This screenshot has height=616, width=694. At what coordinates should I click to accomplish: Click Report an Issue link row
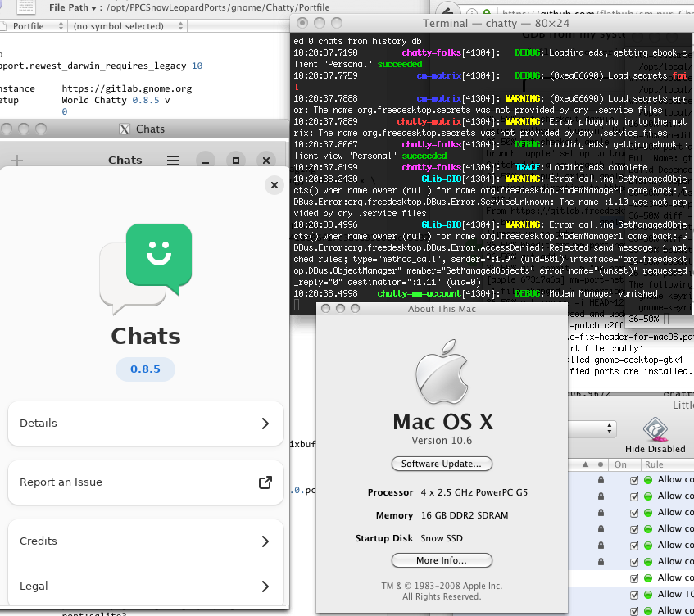coord(146,482)
